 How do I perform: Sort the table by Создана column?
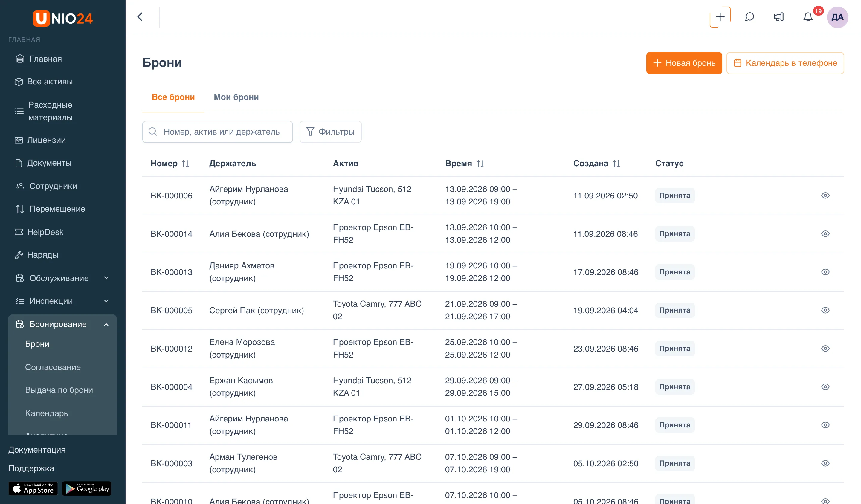coord(616,164)
